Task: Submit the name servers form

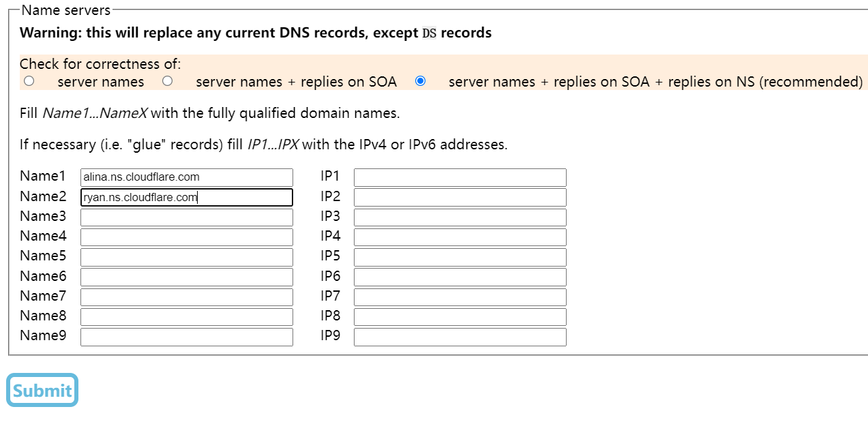Action: click(x=42, y=390)
